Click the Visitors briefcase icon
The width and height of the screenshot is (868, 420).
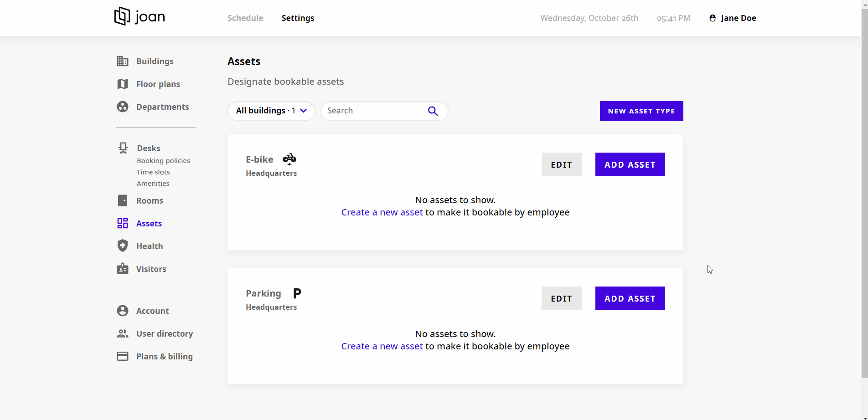122,268
